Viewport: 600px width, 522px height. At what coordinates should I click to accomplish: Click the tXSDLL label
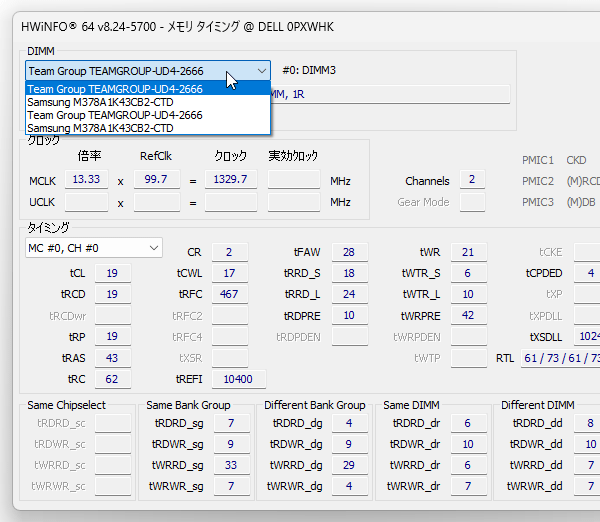pos(546,337)
